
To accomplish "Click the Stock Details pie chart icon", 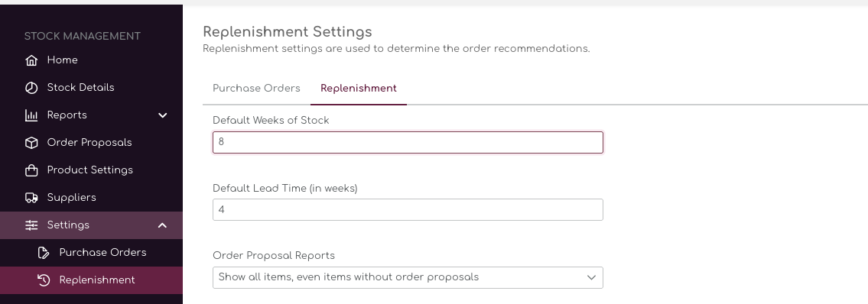I will tap(31, 88).
